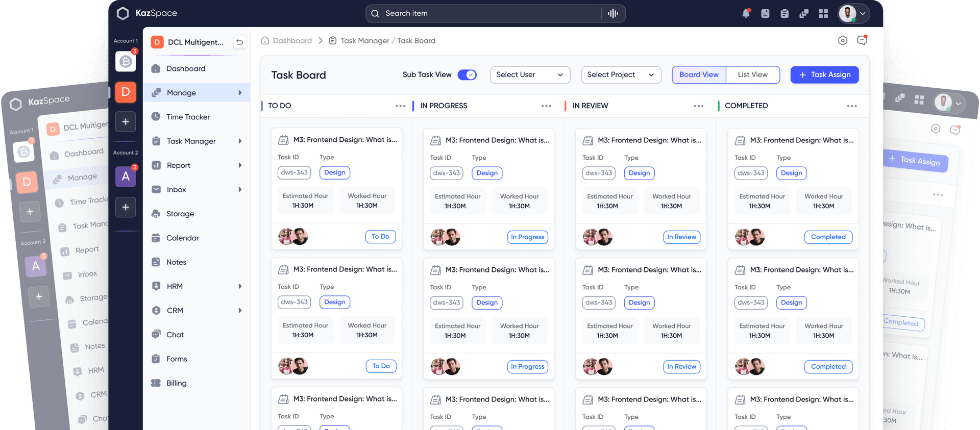Click the Task Assign button

pos(824,74)
